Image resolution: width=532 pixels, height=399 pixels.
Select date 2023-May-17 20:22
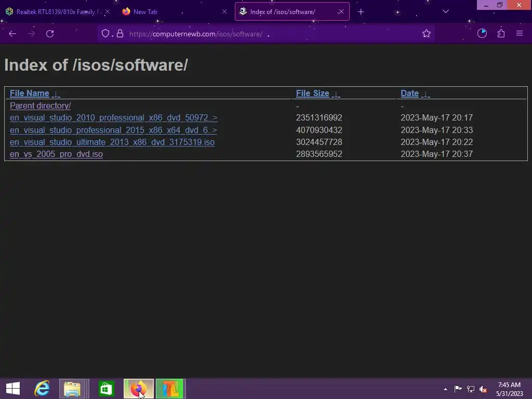click(436, 142)
